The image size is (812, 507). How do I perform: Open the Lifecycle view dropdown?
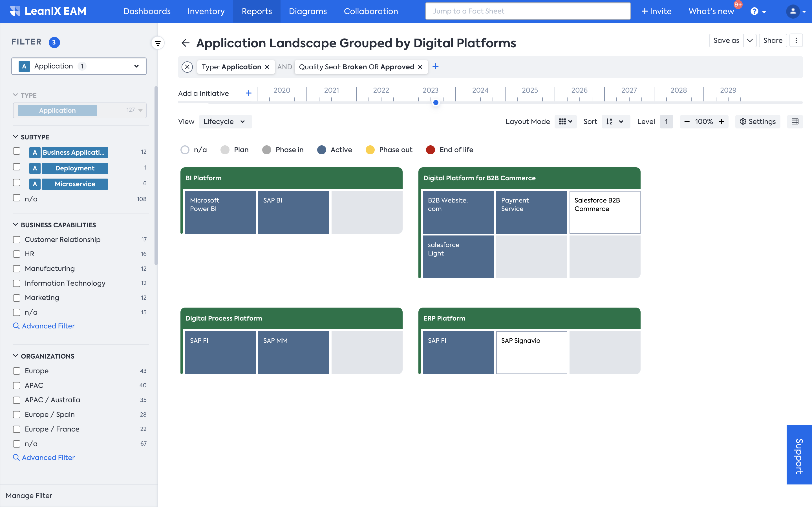click(x=225, y=121)
